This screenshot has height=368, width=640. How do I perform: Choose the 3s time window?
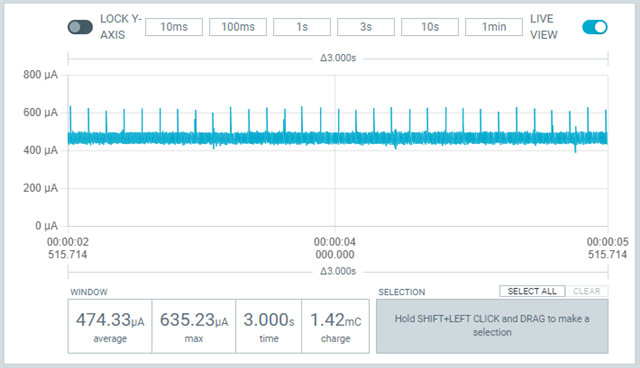(x=366, y=27)
